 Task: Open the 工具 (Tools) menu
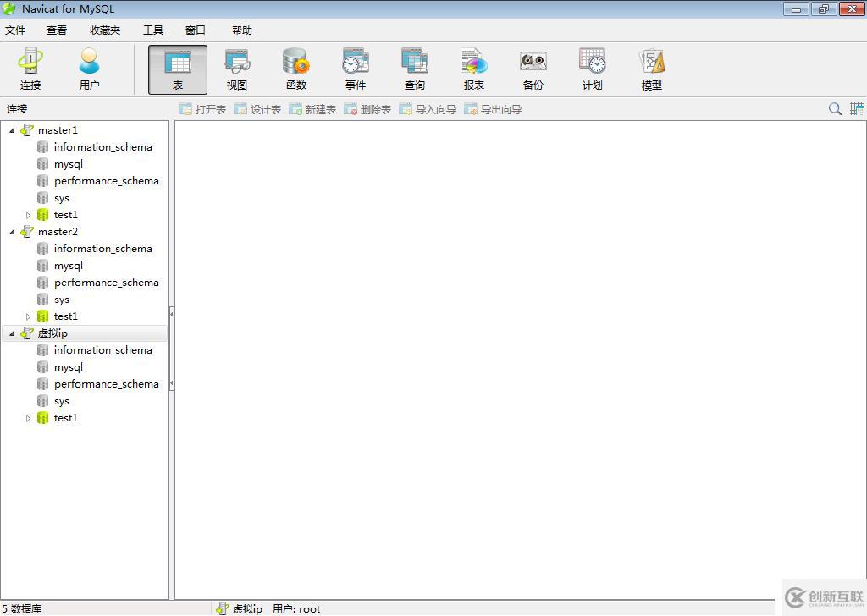(153, 30)
